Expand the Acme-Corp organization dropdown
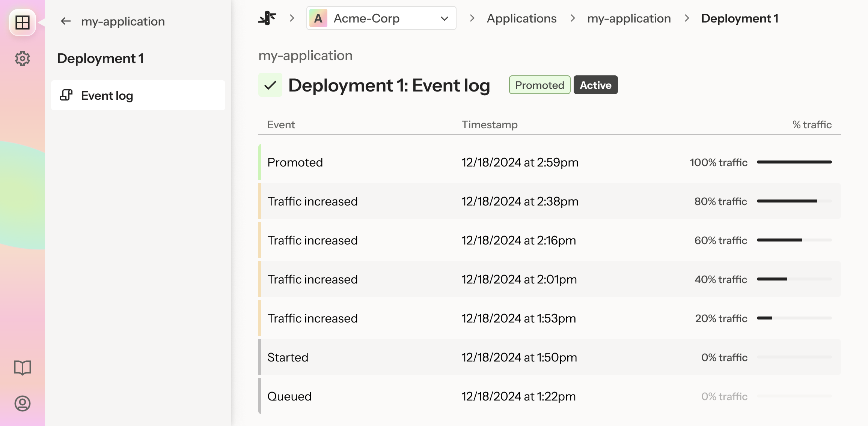 tap(381, 18)
